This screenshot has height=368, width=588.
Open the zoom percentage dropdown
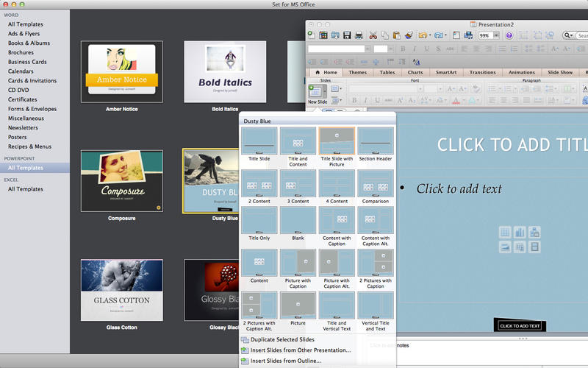tap(497, 35)
